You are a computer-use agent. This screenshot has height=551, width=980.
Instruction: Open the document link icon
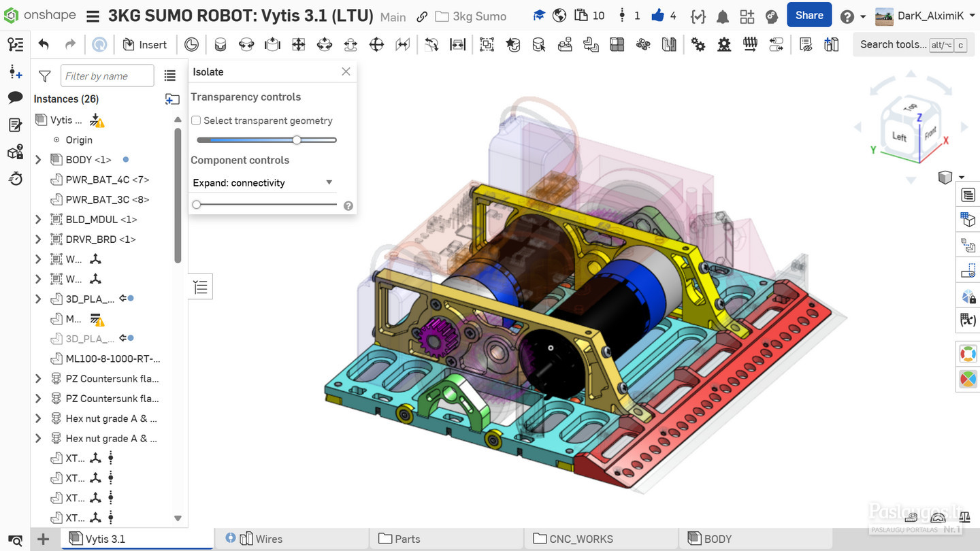pos(422,16)
